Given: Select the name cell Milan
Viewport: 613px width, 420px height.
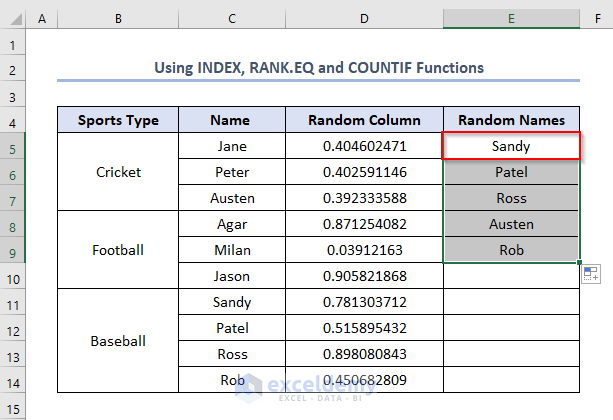Looking at the screenshot, I should 232,250.
